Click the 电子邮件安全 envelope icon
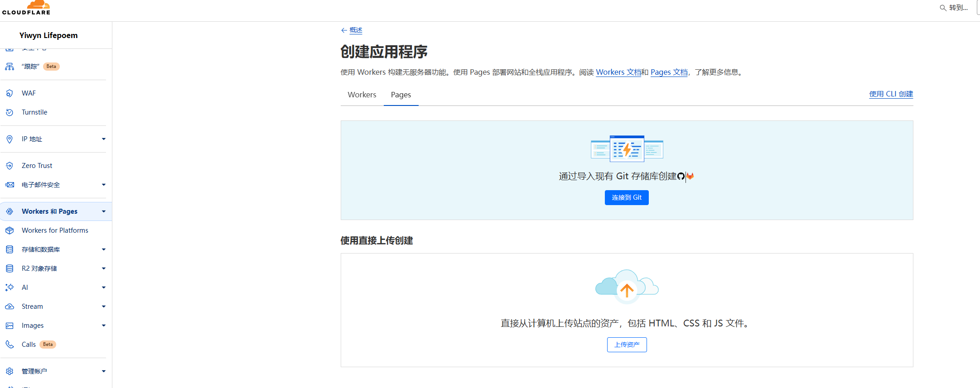This screenshot has width=980, height=388. (x=10, y=185)
